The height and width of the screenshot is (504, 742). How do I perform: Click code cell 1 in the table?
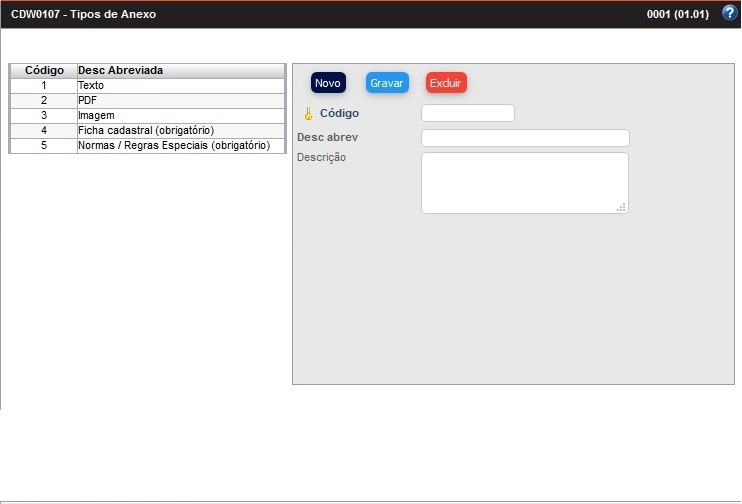pyautogui.click(x=44, y=86)
